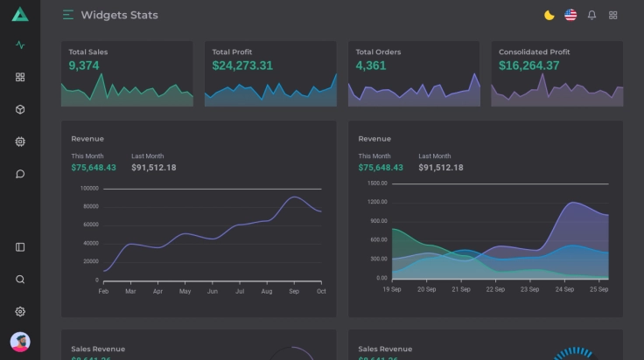Open the CPU chip icon in sidebar
Image resolution: width=644 pixels, height=360 pixels.
[x=20, y=142]
